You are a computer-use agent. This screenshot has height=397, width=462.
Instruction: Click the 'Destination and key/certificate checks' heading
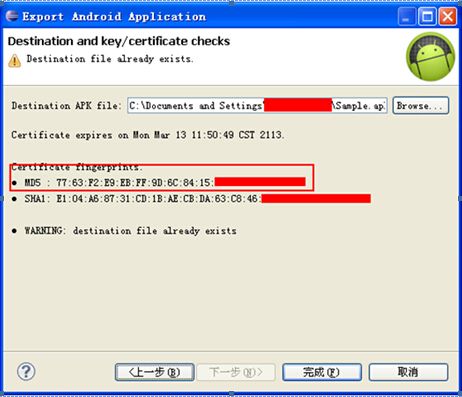point(119,41)
